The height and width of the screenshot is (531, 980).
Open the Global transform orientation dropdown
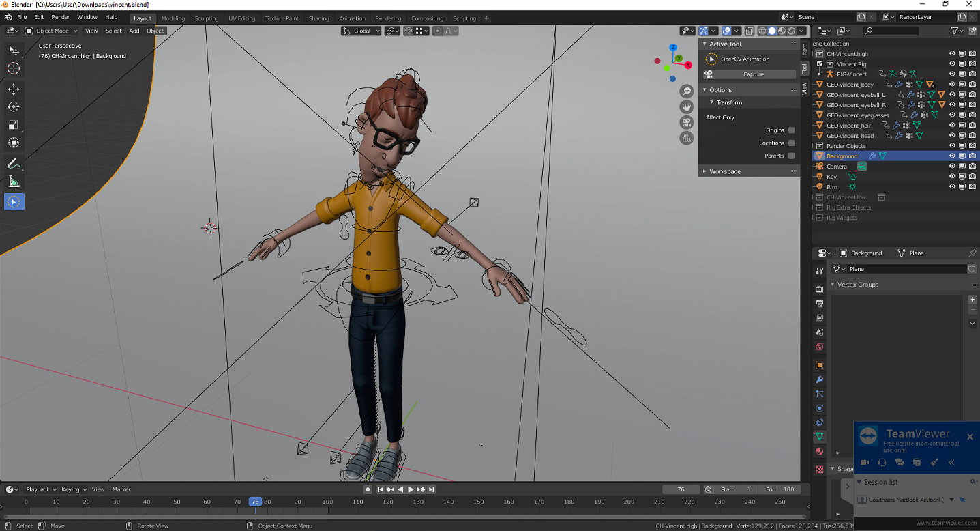[360, 31]
